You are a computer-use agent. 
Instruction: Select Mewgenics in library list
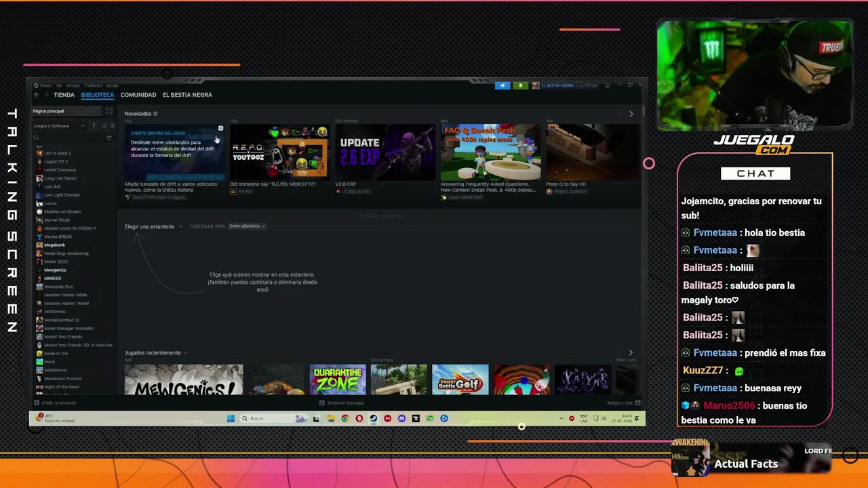(55, 270)
